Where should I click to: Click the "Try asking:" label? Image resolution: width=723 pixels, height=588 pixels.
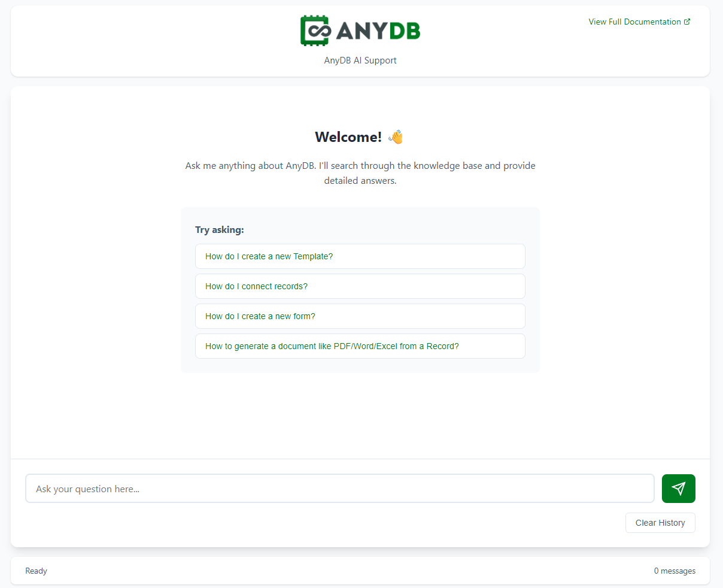coord(220,230)
